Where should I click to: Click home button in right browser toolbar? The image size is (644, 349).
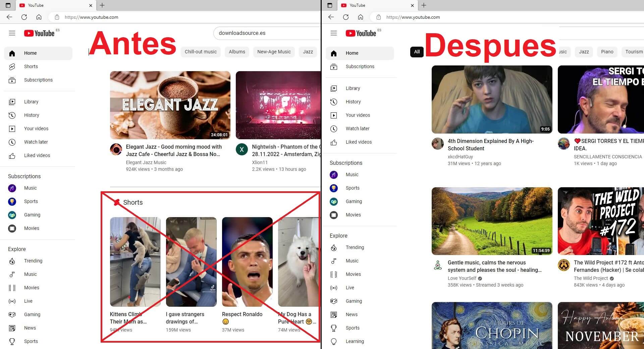(x=361, y=17)
